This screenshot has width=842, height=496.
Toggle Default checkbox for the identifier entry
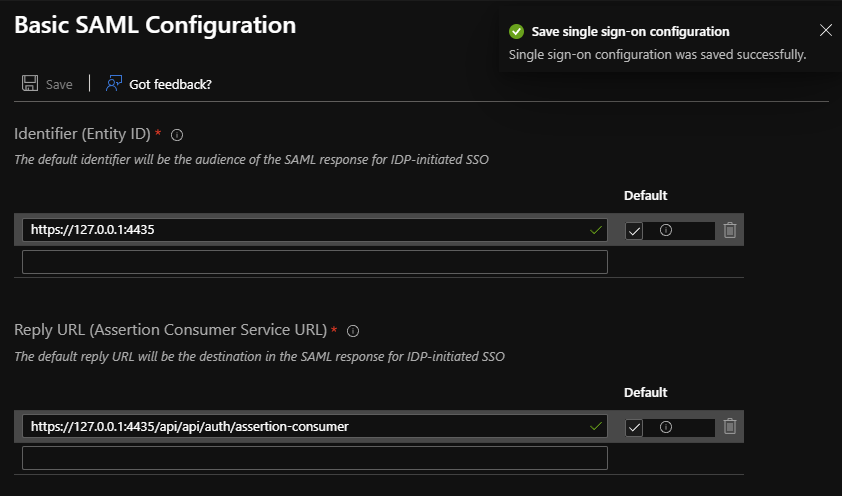tap(634, 231)
